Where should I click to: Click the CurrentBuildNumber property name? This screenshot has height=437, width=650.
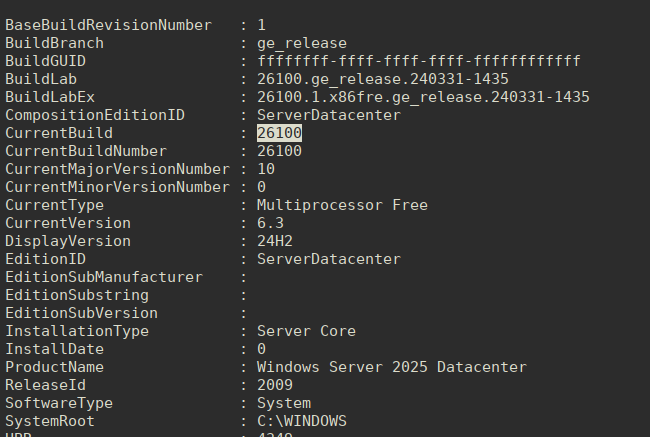pyautogui.click(x=86, y=151)
